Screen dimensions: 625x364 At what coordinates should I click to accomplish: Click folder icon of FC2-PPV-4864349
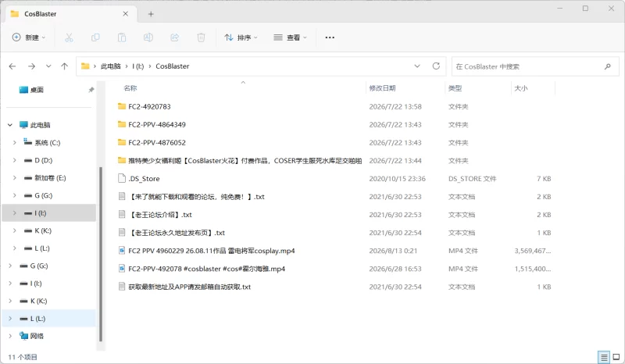click(x=122, y=124)
